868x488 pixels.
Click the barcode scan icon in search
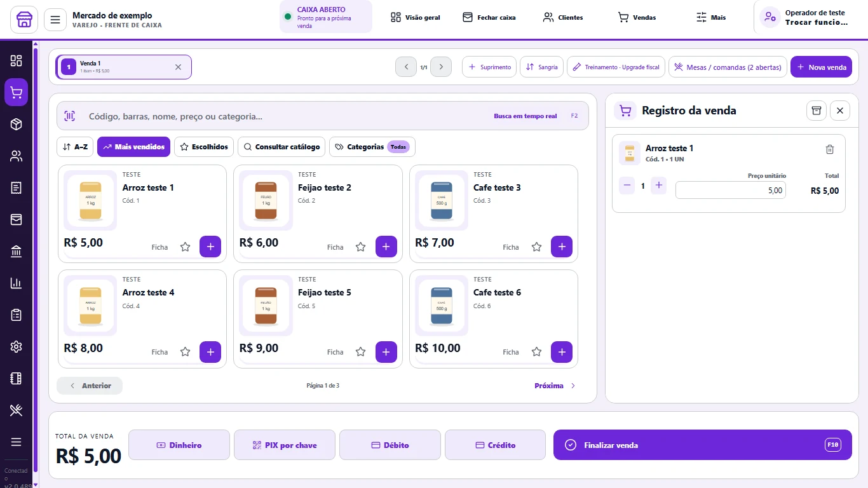tap(69, 116)
